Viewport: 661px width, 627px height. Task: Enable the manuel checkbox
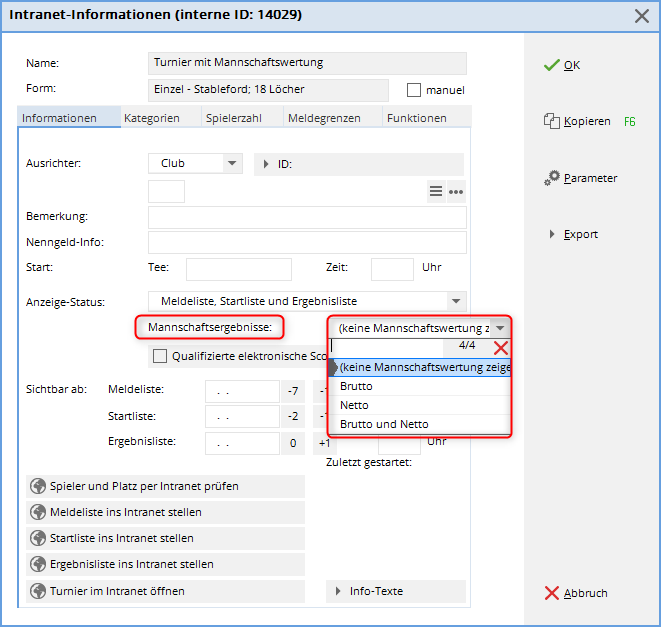point(414,90)
